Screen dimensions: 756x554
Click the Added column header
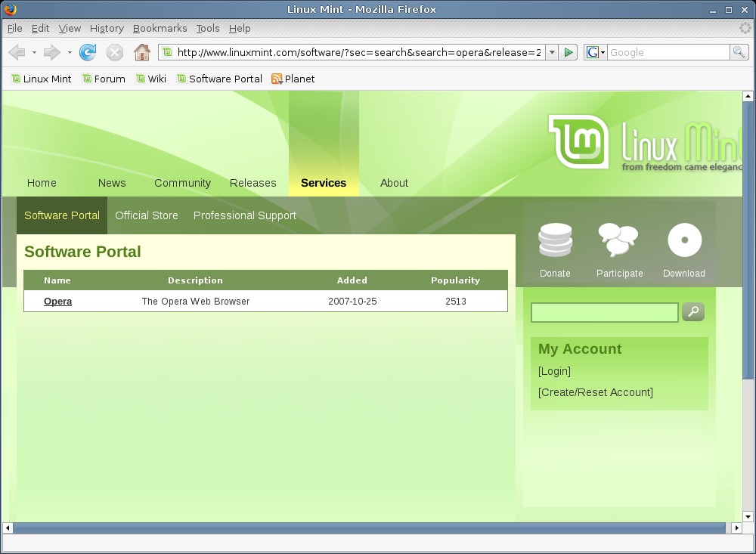(352, 280)
